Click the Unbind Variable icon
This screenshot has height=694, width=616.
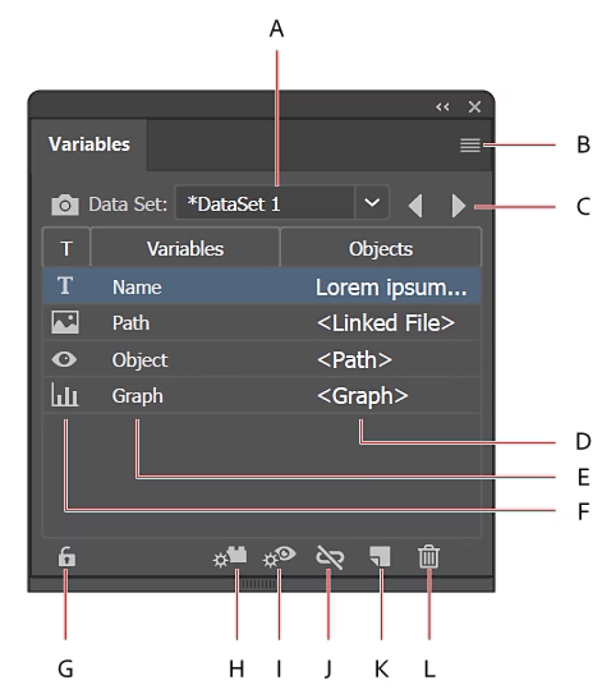(330, 557)
